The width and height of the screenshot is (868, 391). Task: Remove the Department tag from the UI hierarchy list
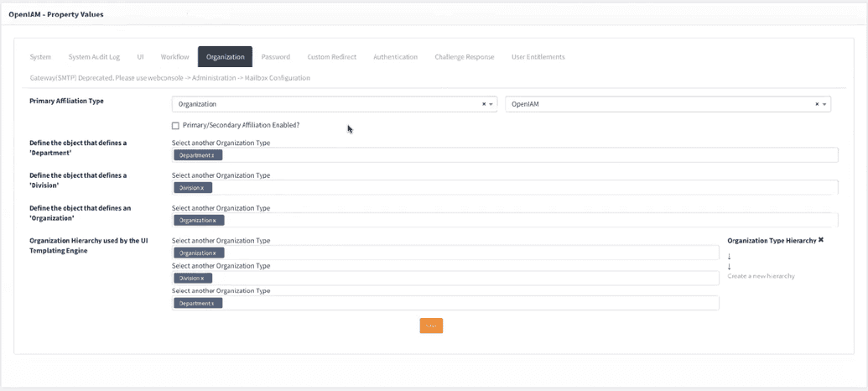click(x=213, y=303)
